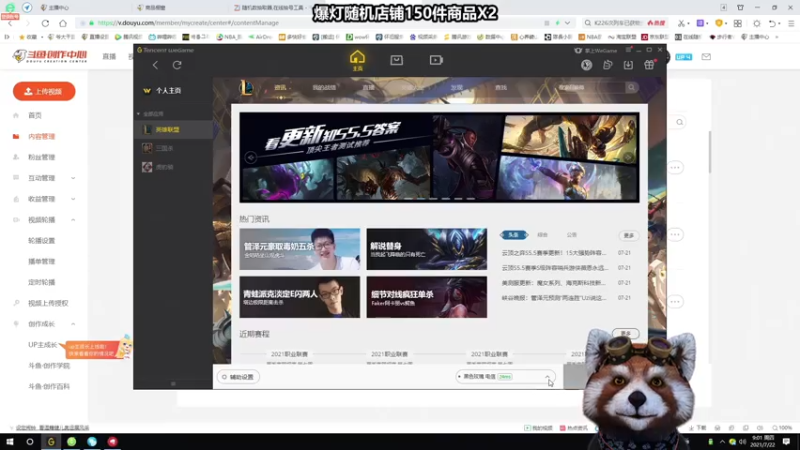The image size is (800, 450).
Task: Open the 峡谷晚报 headline
Action: coord(554,297)
